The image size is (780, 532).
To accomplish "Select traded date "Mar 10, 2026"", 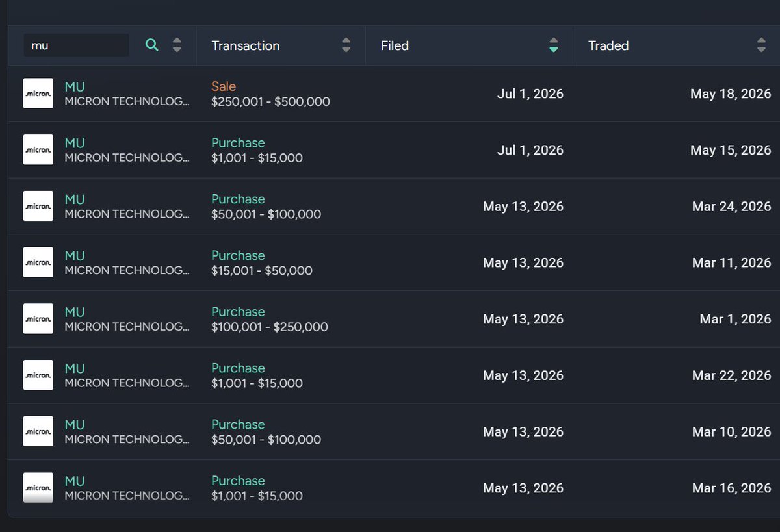I will [731, 432].
